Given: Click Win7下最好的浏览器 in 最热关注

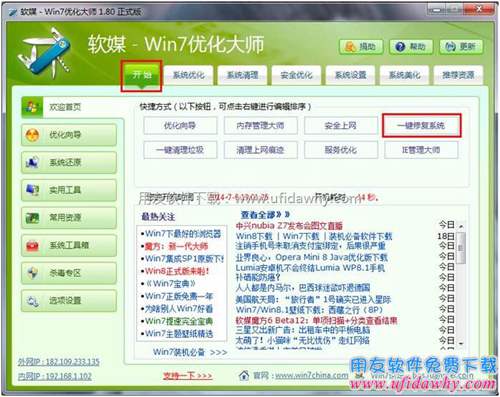Looking at the screenshot, I should 182,234.
